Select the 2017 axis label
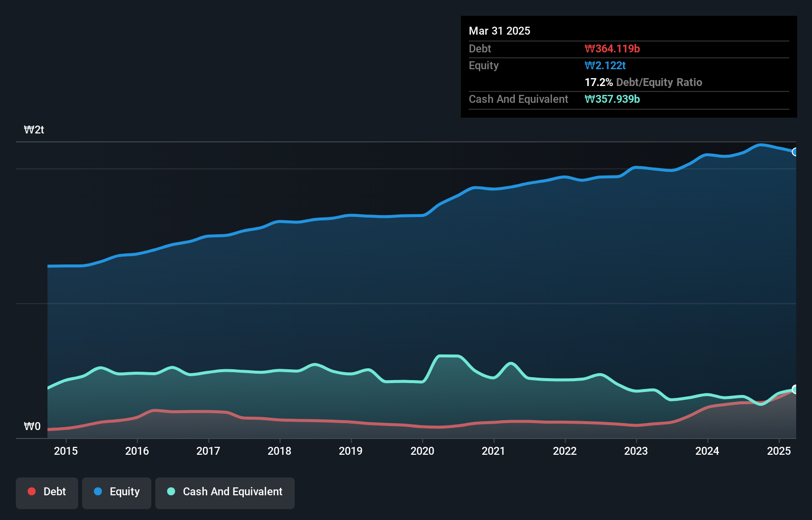 click(208, 451)
